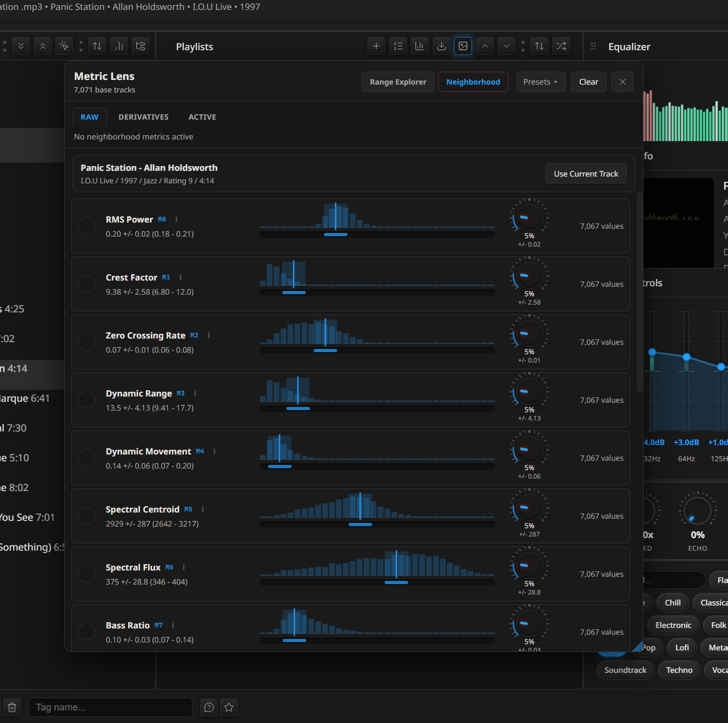Click the star favorite icon near tag field

(229, 707)
